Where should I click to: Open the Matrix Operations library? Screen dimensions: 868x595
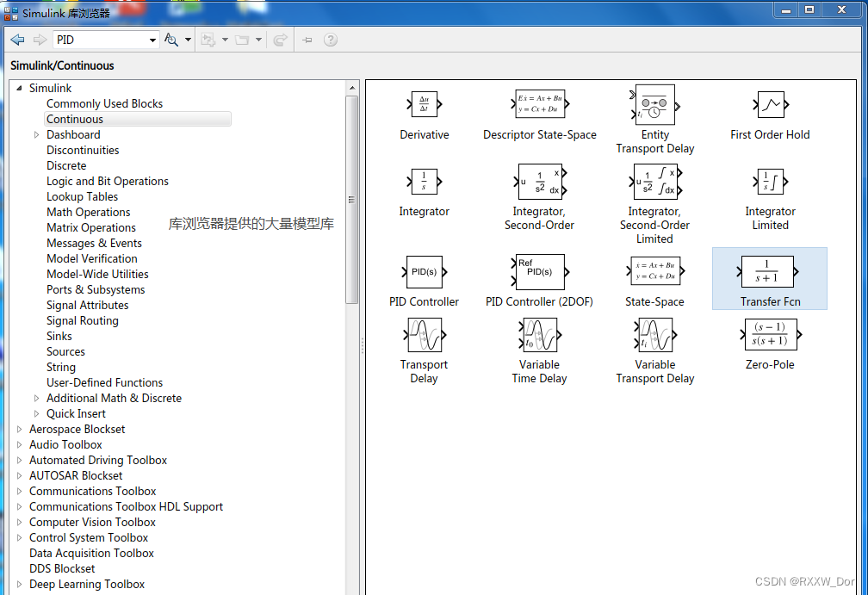coord(90,227)
